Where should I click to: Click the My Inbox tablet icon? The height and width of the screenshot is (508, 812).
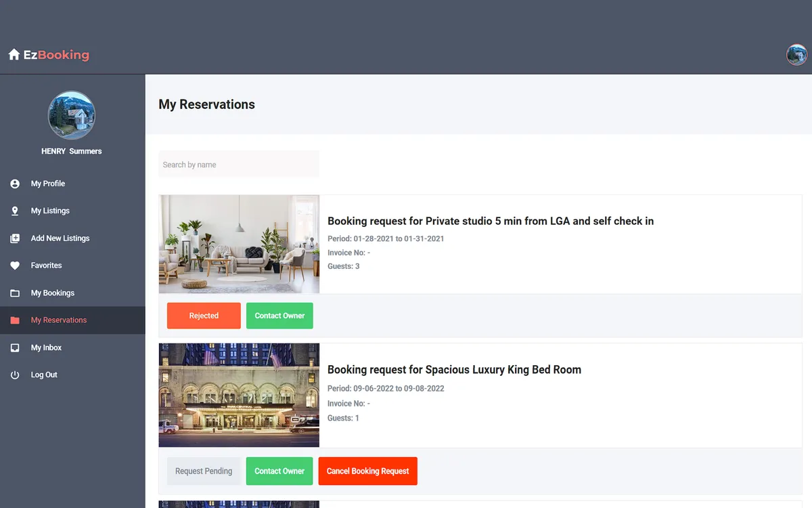pos(15,347)
